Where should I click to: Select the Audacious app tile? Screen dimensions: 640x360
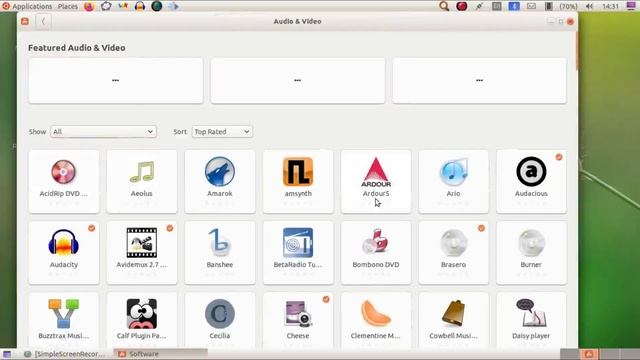pos(531,181)
